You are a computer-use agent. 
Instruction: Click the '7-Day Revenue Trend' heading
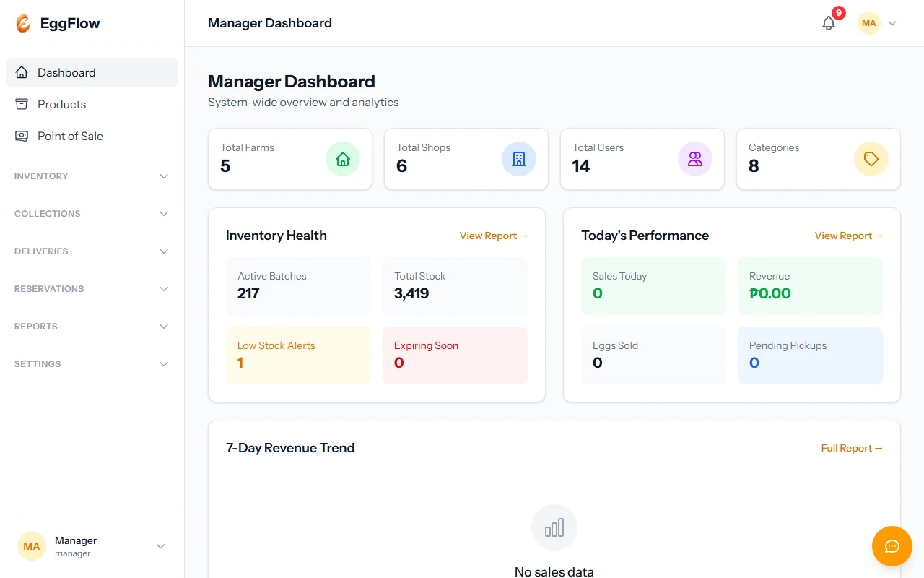(x=290, y=448)
